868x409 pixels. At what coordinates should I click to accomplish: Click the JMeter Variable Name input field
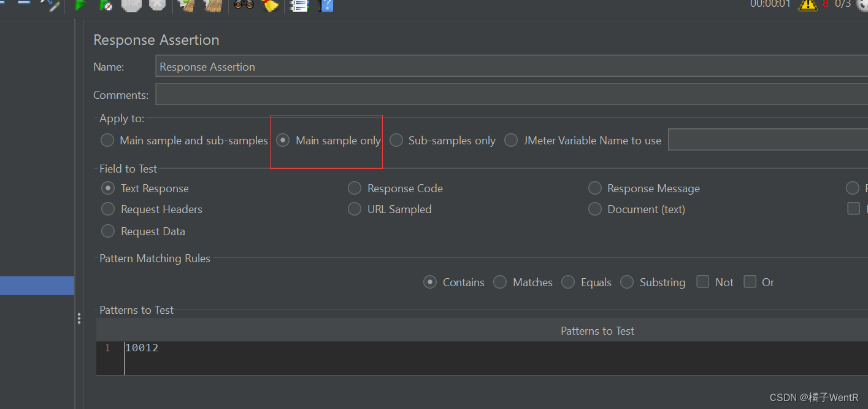click(767, 139)
